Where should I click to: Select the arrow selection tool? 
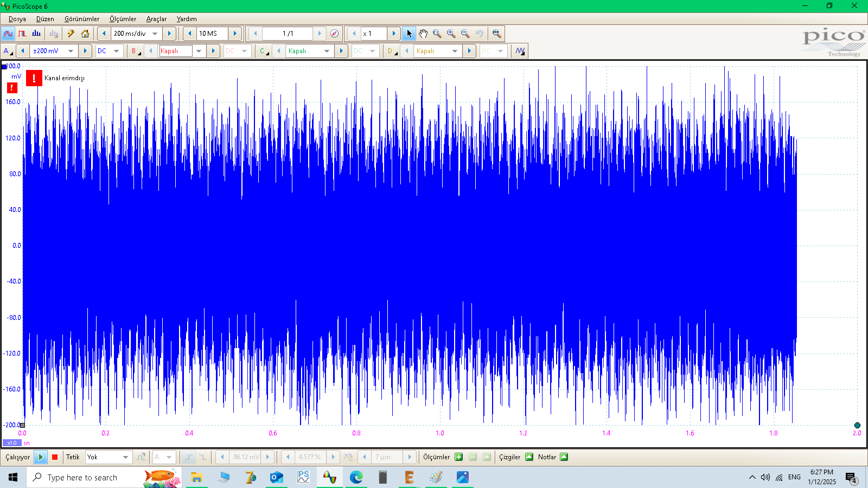pyautogui.click(x=409, y=34)
